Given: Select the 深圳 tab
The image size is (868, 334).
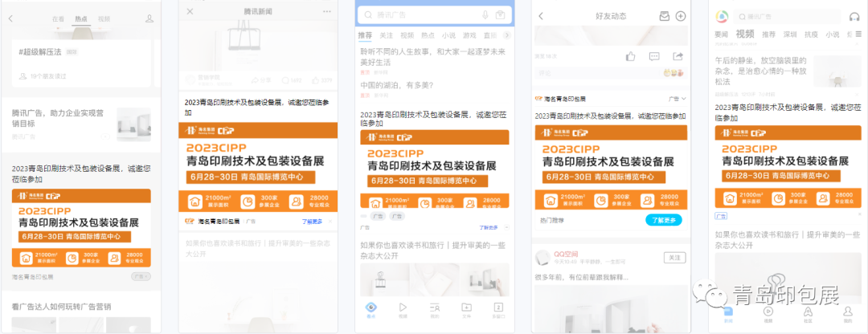Looking at the screenshot, I should pyautogui.click(x=790, y=35).
